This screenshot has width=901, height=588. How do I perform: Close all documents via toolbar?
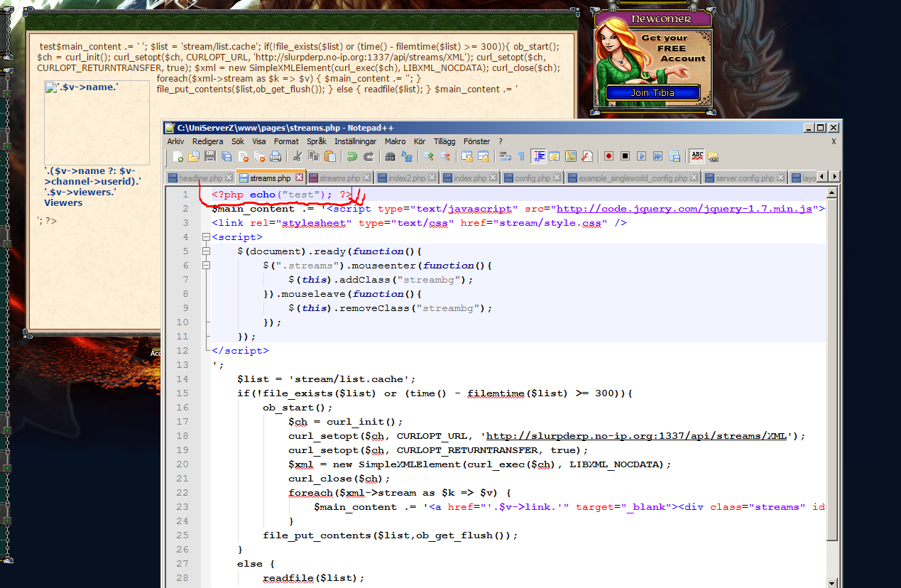pyautogui.click(x=259, y=156)
